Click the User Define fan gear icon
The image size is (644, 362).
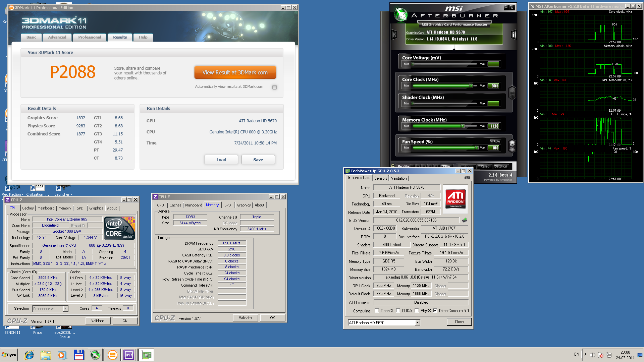coord(512,145)
